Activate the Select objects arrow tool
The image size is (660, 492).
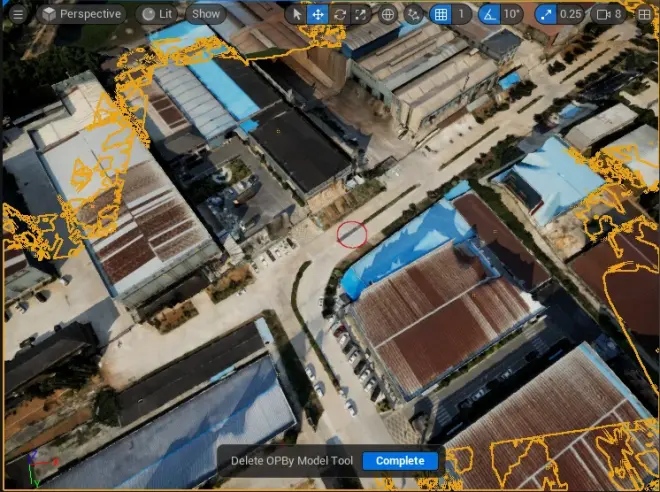click(x=297, y=15)
